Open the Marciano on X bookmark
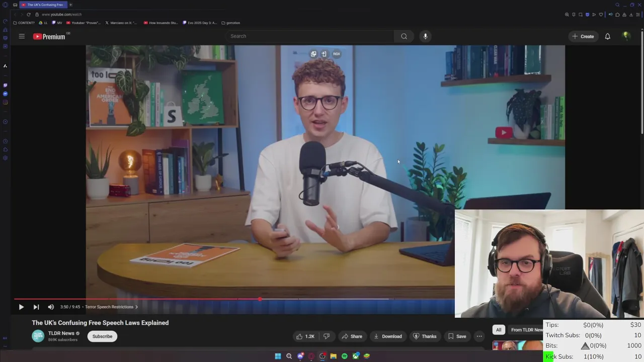Screen dimensions: 644x362 tap(121, 23)
